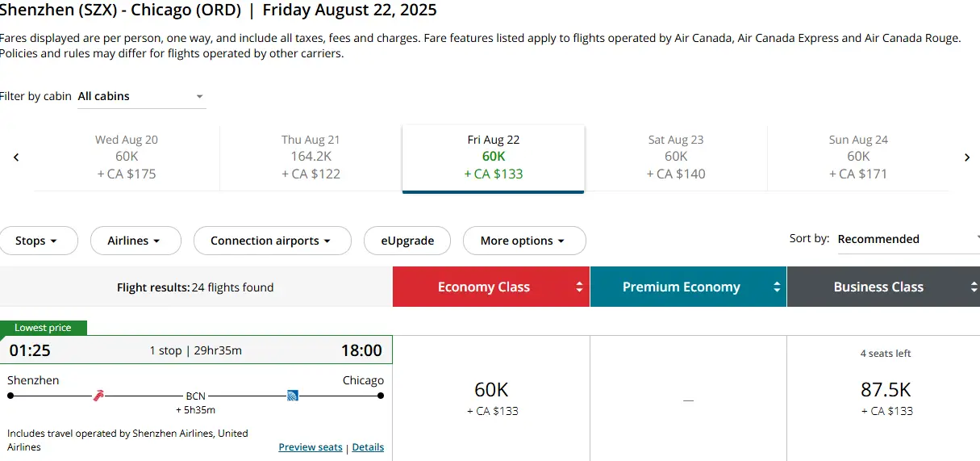Viewport: 980px width, 461px height.
Task: Select the Wed Aug 20 date tab
Action: coord(127,157)
